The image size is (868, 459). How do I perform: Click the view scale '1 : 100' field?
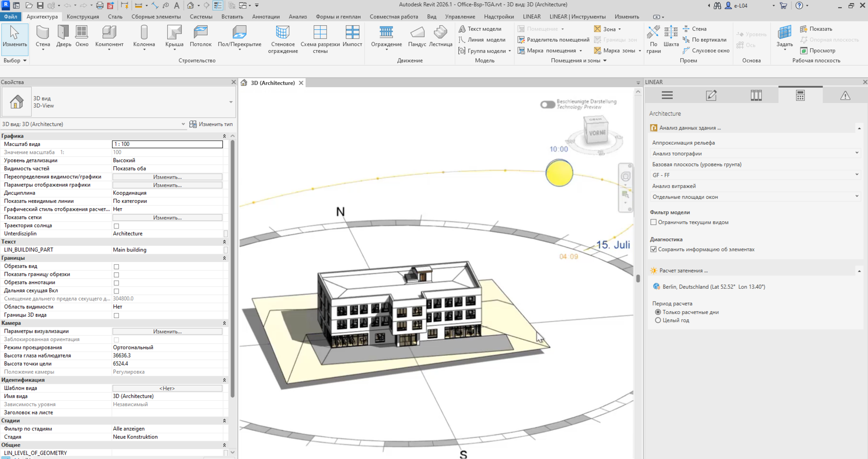pos(167,144)
